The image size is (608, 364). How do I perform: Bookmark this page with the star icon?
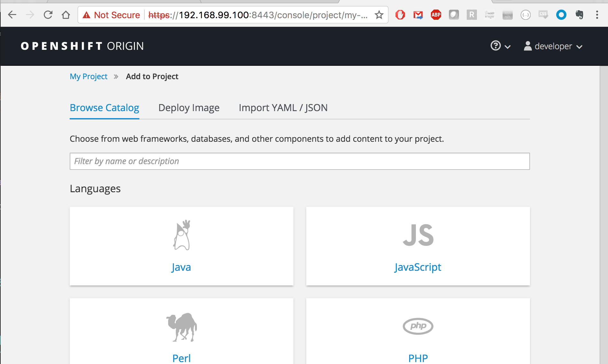(379, 15)
